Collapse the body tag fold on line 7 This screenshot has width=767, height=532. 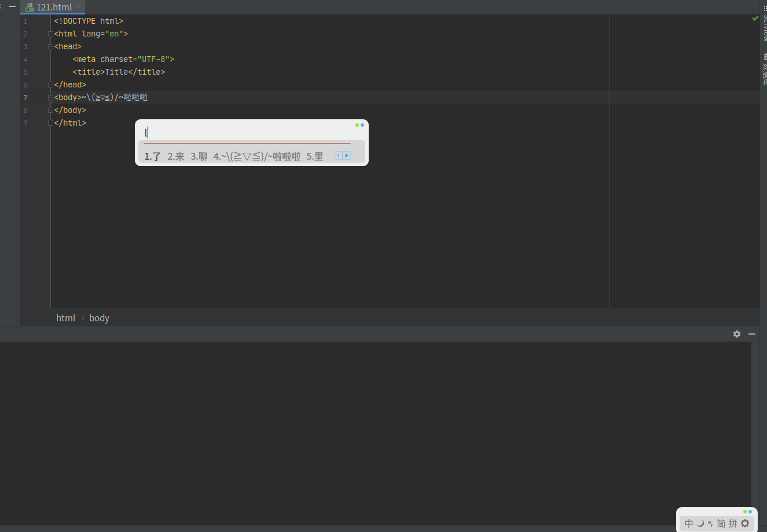50,98
